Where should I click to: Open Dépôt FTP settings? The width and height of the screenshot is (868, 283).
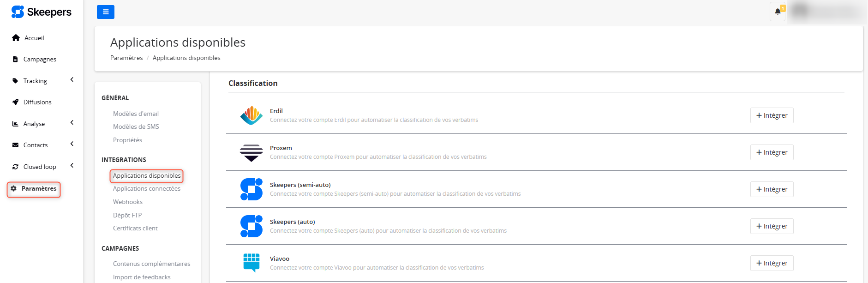click(127, 215)
